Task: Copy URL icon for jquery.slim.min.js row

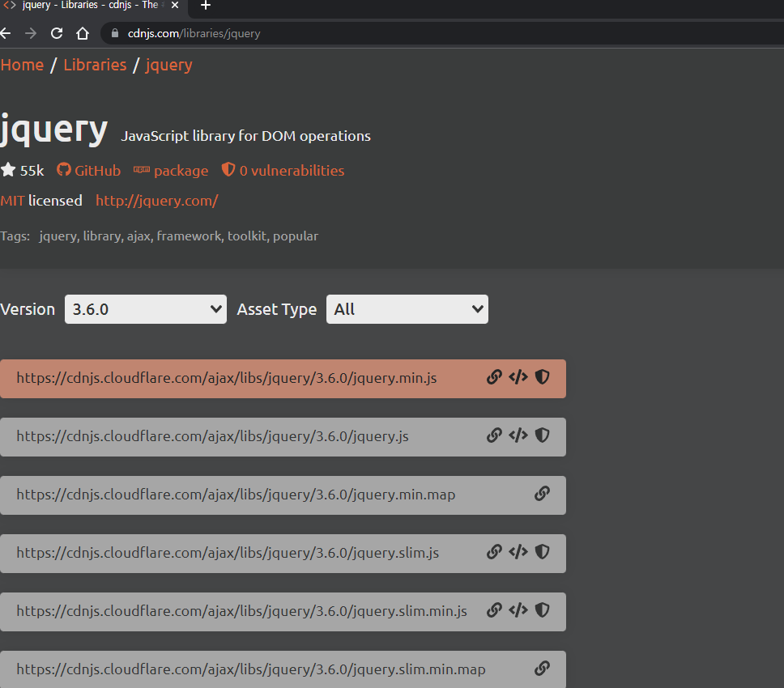Action: click(x=494, y=610)
